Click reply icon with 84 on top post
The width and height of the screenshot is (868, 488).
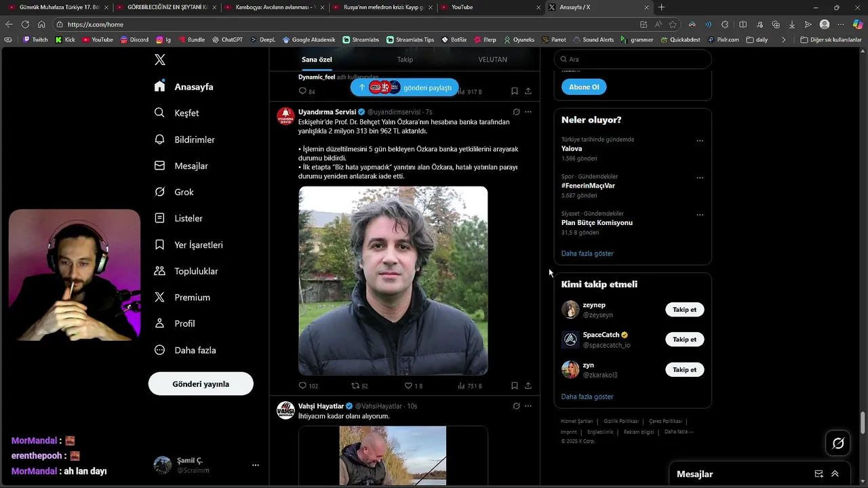(x=307, y=91)
